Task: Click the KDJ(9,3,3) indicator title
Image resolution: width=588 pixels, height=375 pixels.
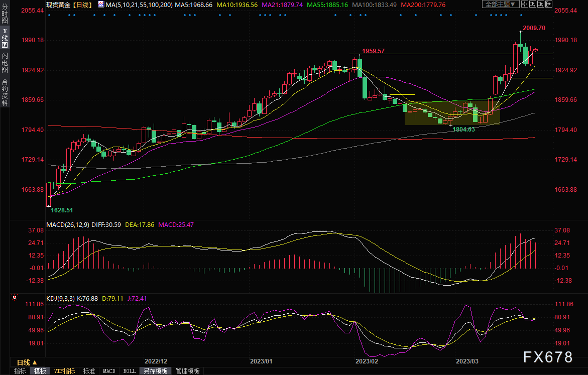Action: click(x=60, y=299)
